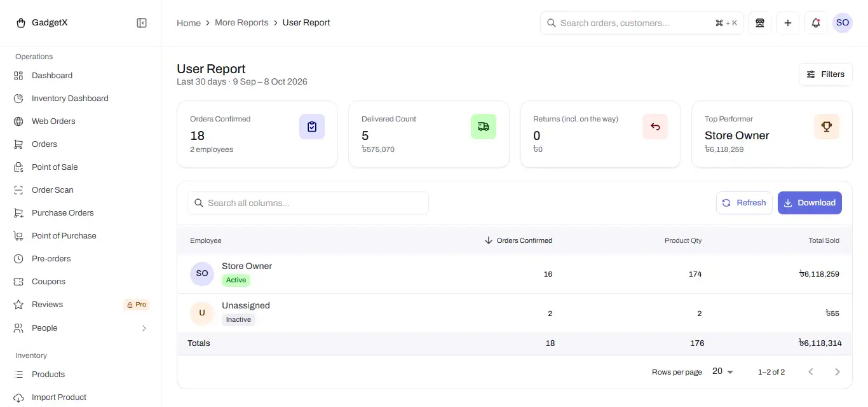Click the Search all columns field
Image resolution: width=868 pixels, height=407 pixels.
308,203
